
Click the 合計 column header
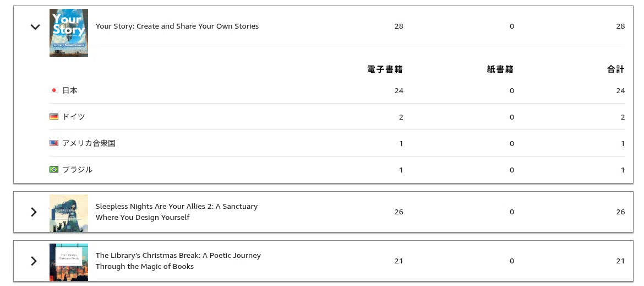(616, 69)
